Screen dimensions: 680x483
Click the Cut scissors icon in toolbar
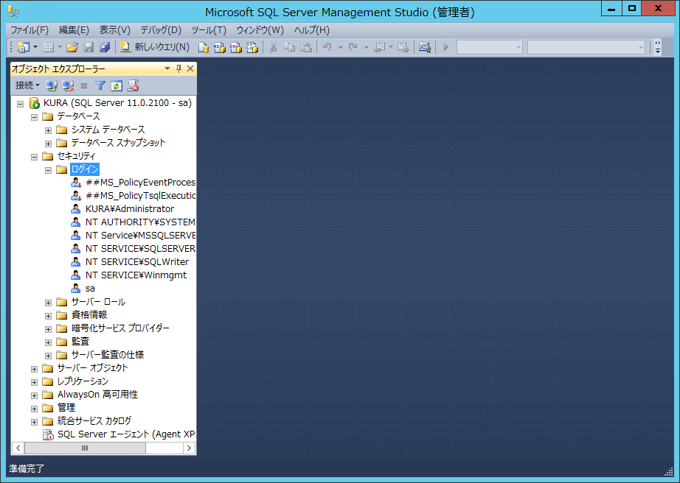[273, 47]
